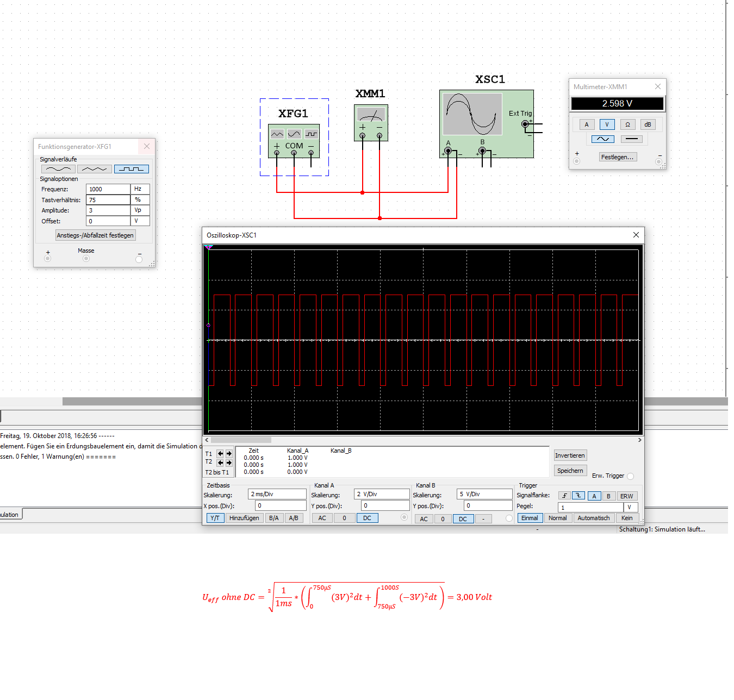Set Kanal A coupling to DC

367,518
